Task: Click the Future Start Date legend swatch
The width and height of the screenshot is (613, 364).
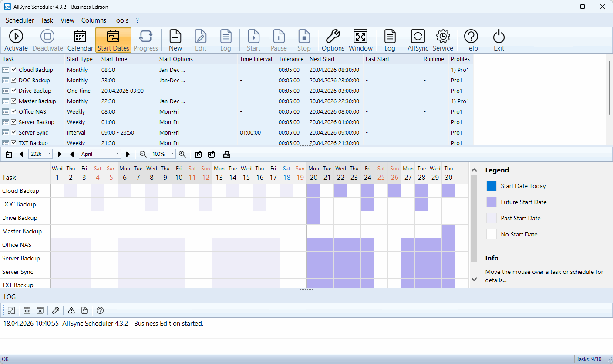Action: click(x=491, y=202)
